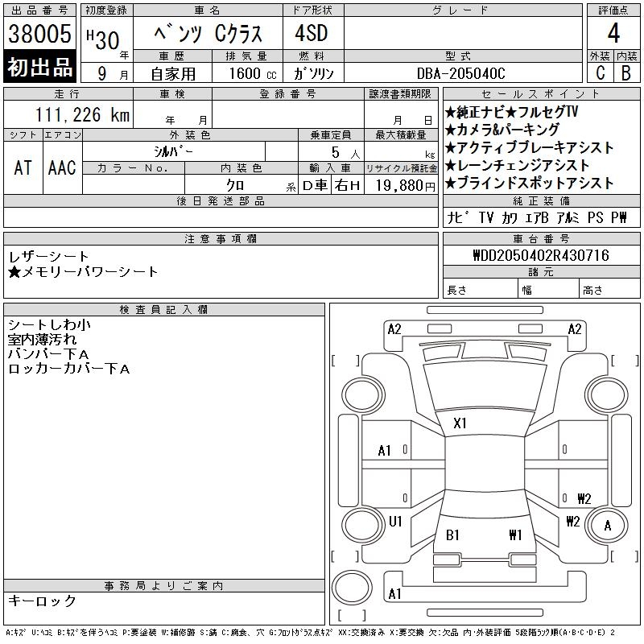This screenshot has width=644, height=644.
Task: Select the overall evaluation score 4
Action: [613, 33]
